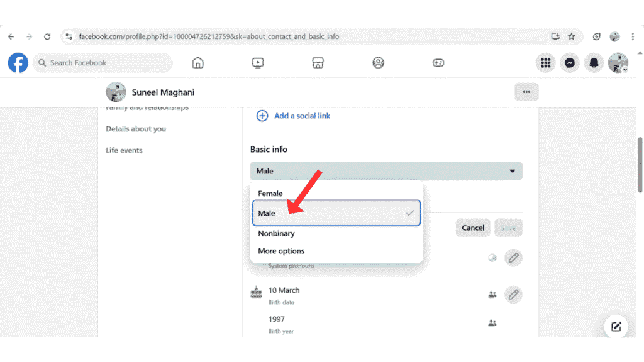Open the apps menu grid icon
644x362 pixels.
coord(545,63)
